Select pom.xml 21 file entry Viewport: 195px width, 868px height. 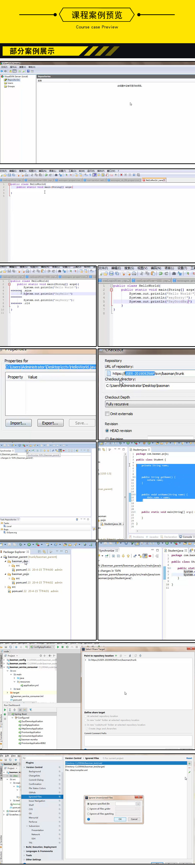tap(37, 569)
